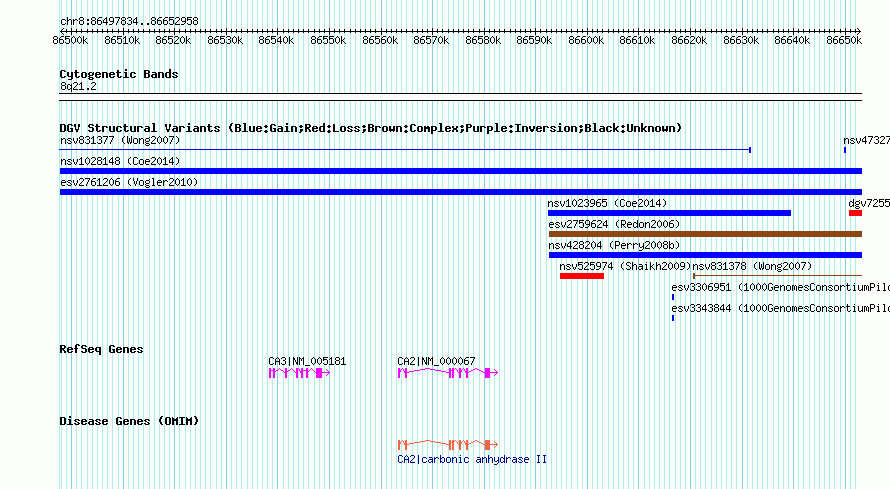Click the 86520k ruler tick label
This screenshot has width=890, height=489.
173,40
